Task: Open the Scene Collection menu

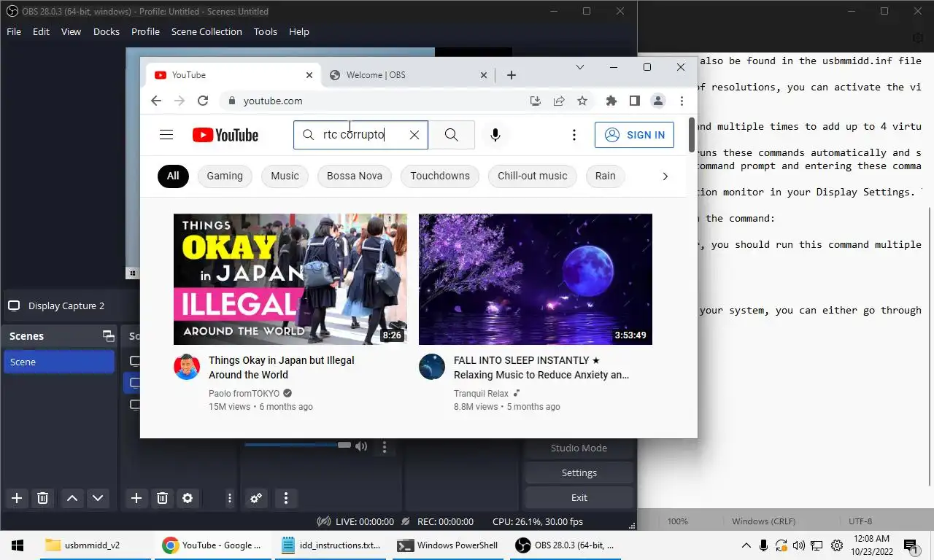Action: (207, 31)
